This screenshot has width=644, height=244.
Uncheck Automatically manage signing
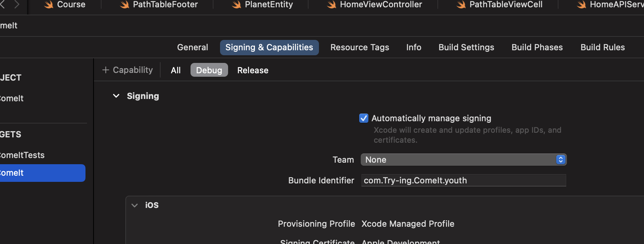pos(364,118)
